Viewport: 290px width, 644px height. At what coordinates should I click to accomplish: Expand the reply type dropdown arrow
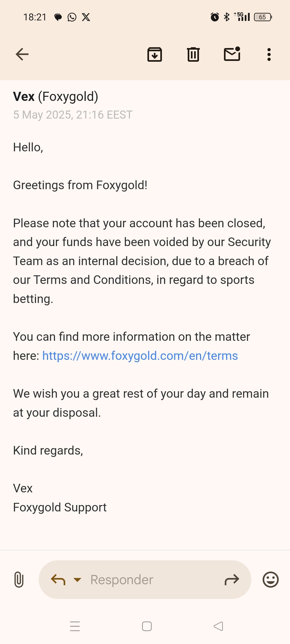click(x=77, y=580)
